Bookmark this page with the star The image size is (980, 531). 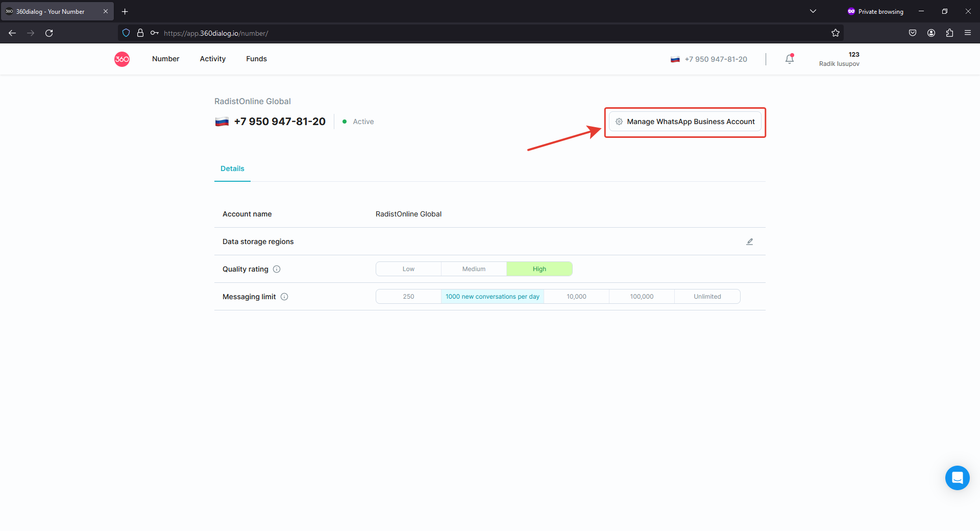coord(836,33)
